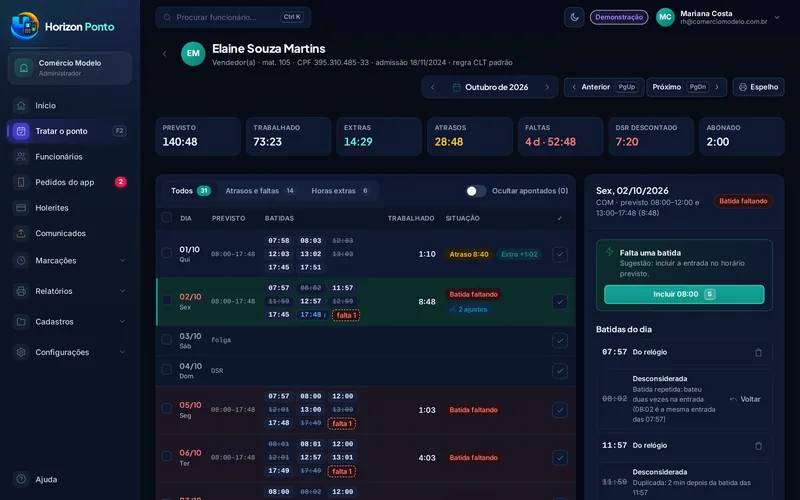This screenshot has width=800, height=500.
Task: Click the Configurações gear icon
Action: (21, 352)
